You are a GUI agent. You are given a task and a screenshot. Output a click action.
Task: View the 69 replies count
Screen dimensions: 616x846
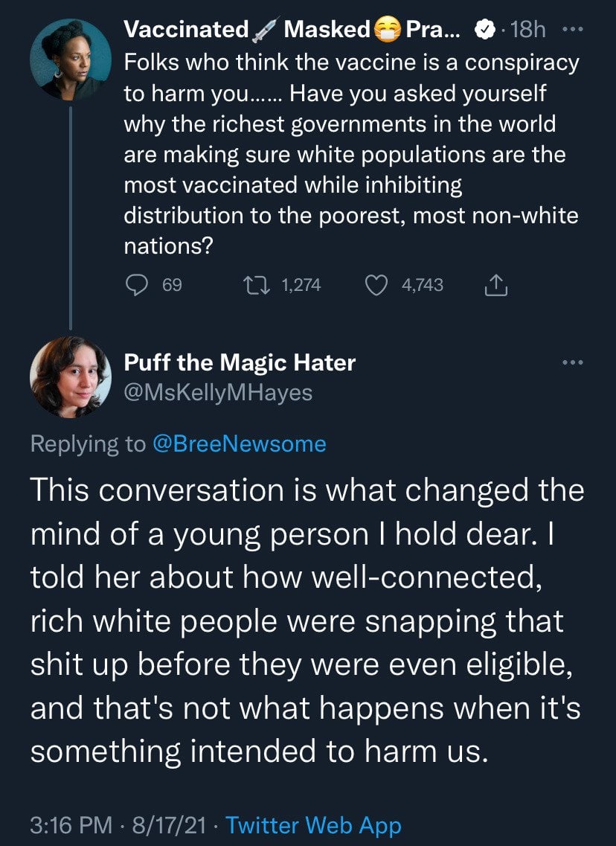pos(172,285)
